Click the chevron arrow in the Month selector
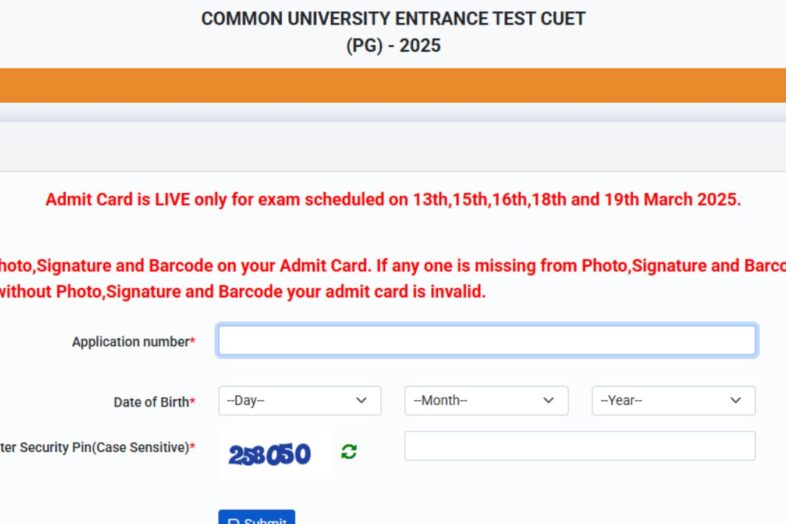 [548, 401]
